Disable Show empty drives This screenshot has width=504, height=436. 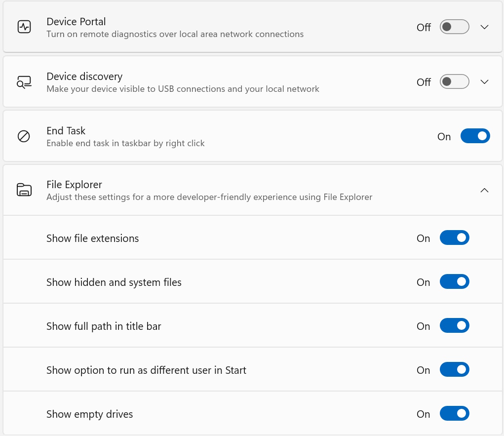coord(454,413)
